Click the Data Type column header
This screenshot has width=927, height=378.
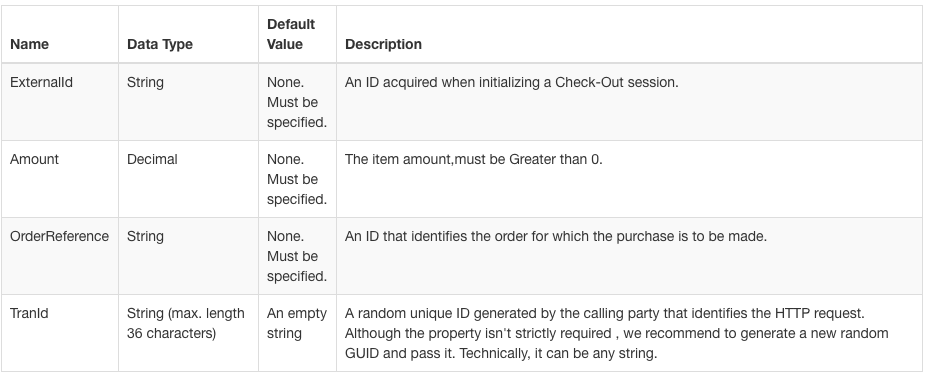tap(160, 44)
